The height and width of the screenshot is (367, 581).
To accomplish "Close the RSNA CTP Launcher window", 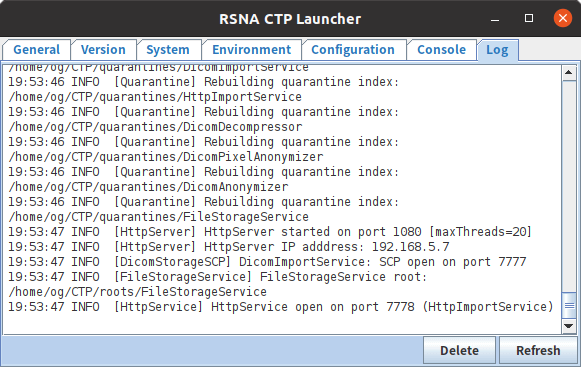I will pyautogui.click(x=562, y=18).
